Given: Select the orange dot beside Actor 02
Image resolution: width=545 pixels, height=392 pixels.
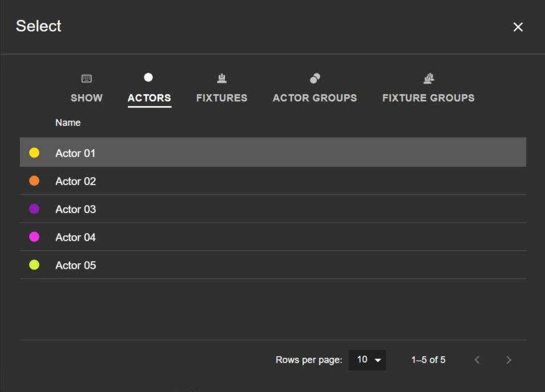Looking at the screenshot, I should (x=34, y=181).
